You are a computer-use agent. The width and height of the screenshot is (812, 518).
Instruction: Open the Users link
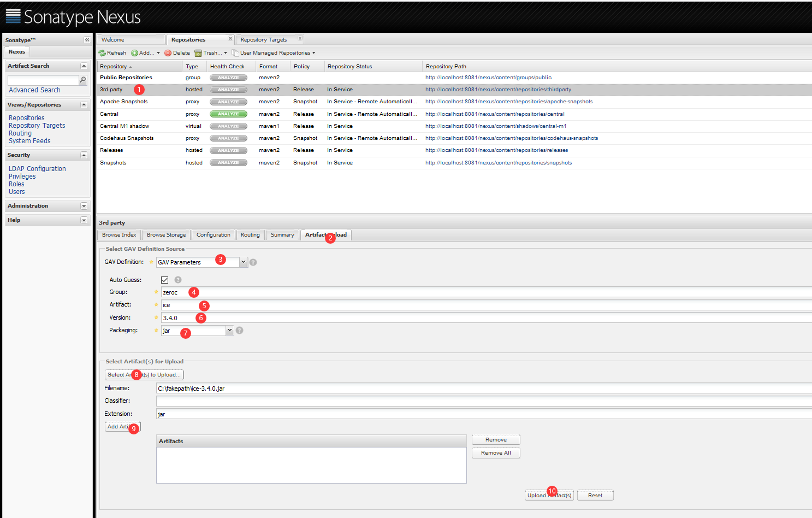point(17,192)
